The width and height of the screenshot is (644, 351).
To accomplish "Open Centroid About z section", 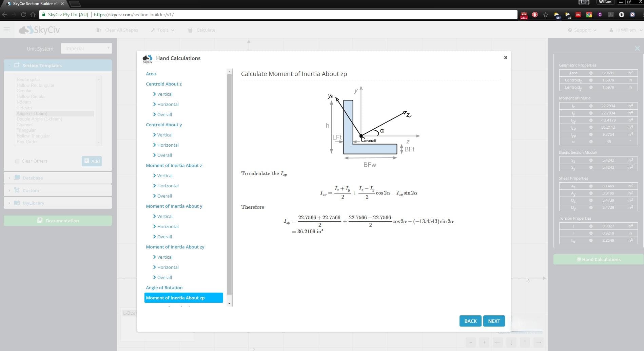I will [164, 84].
